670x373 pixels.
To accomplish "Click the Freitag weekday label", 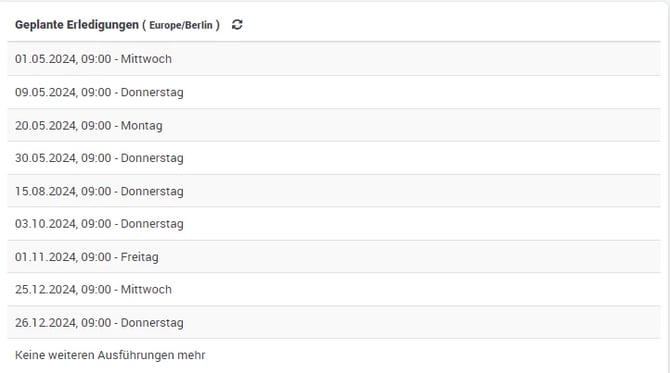I will [140, 257].
